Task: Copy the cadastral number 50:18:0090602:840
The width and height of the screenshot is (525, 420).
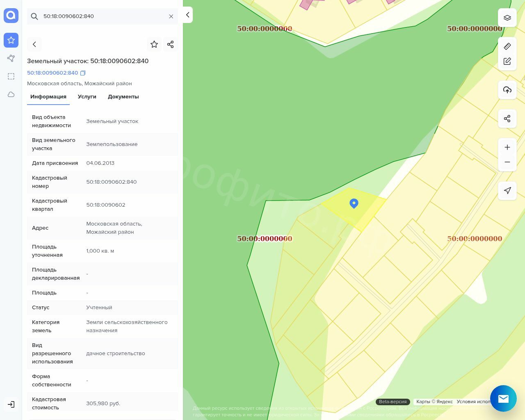Action: pos(83,73)
